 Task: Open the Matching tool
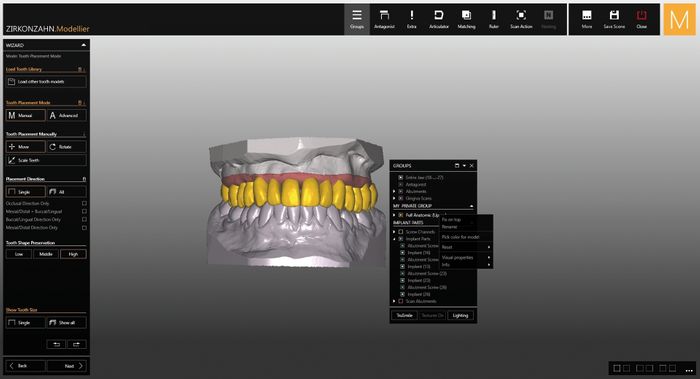tap(466, 20)
